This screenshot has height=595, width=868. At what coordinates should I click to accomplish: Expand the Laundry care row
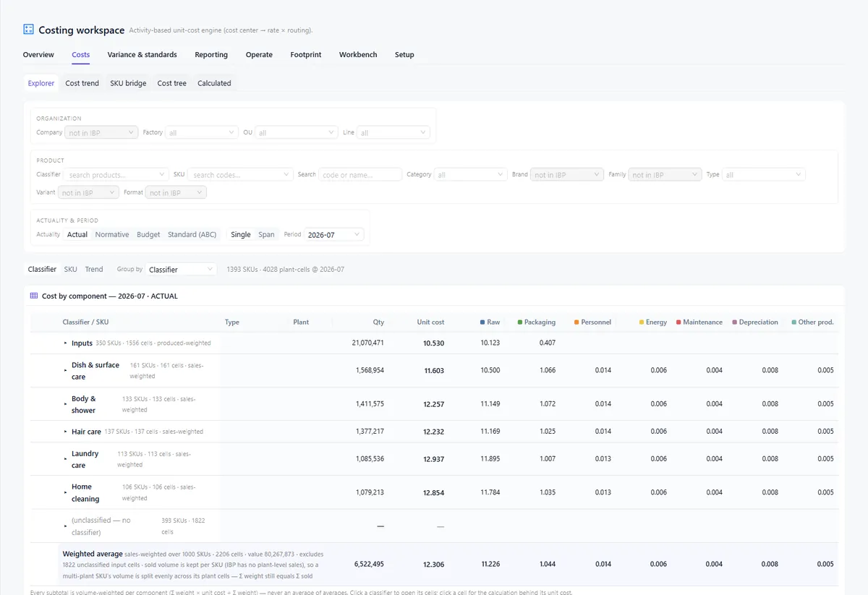pyautogui.click(x=65, y=459)
